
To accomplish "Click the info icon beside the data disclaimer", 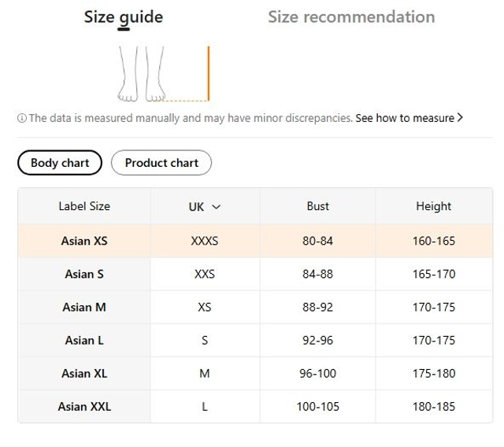I will (21, 118).
